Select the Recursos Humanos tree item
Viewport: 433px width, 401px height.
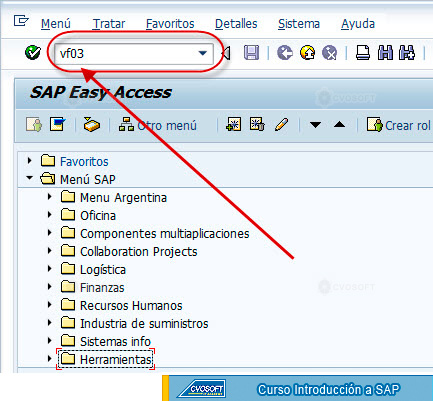click(131, 306)
